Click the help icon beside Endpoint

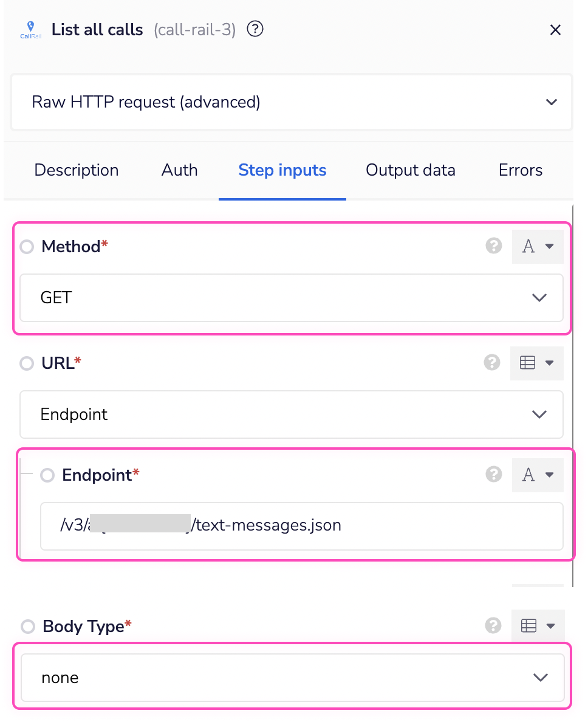[493, 475]
